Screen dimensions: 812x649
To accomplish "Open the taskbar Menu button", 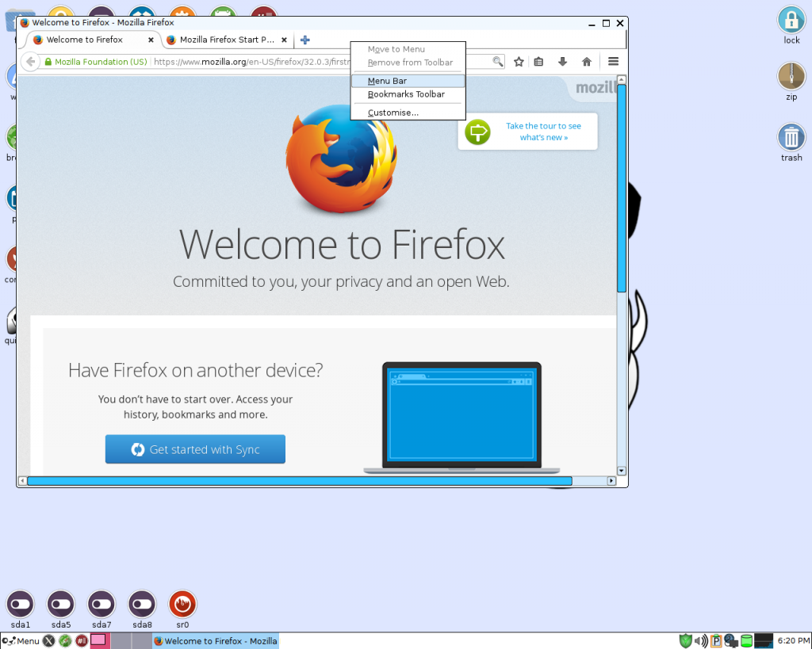I will pyautogui.click(x=21, y=641).
